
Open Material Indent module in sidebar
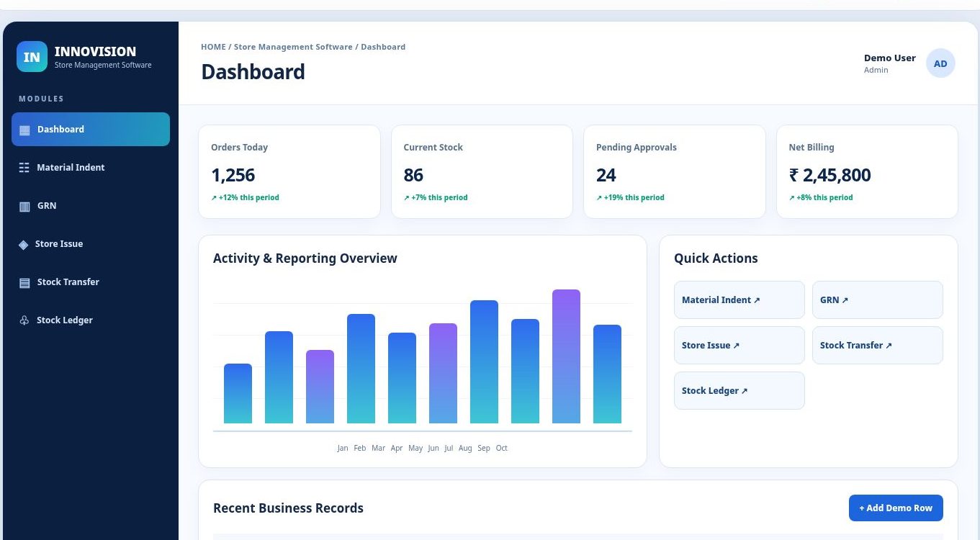[91, 167]
